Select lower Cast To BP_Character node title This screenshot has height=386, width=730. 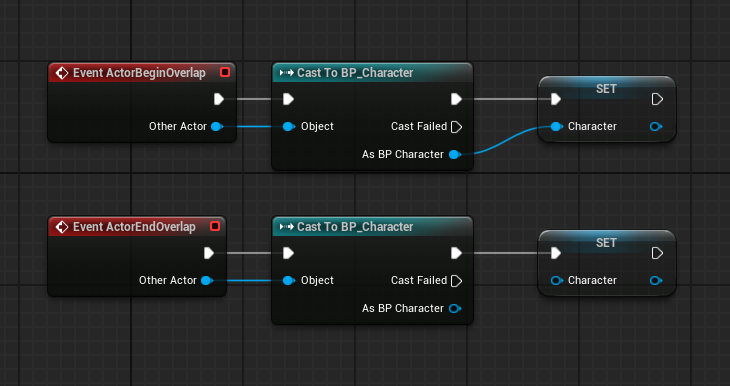pos(355,227)
